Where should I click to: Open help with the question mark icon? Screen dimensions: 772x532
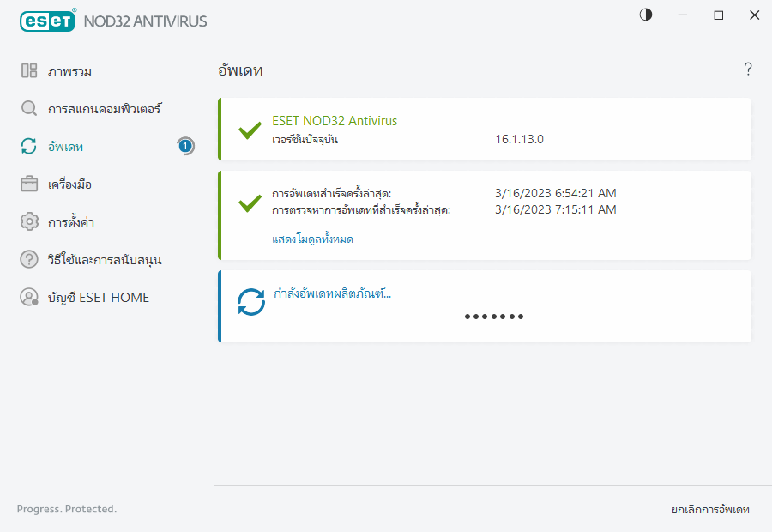pos(748,70)
